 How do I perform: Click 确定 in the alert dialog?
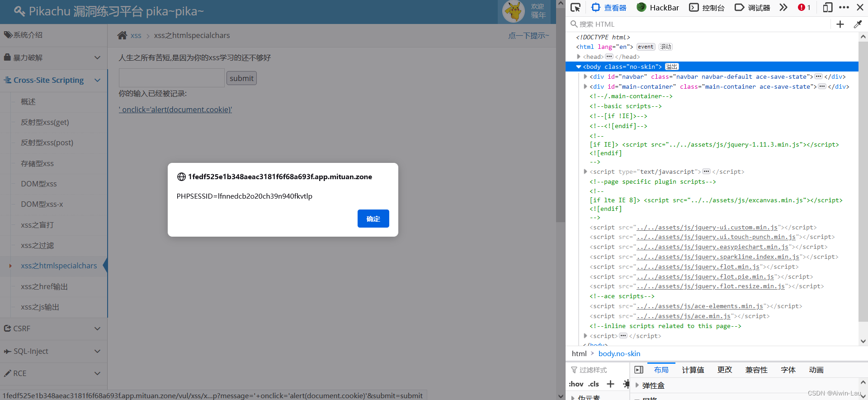coord(373,219)
